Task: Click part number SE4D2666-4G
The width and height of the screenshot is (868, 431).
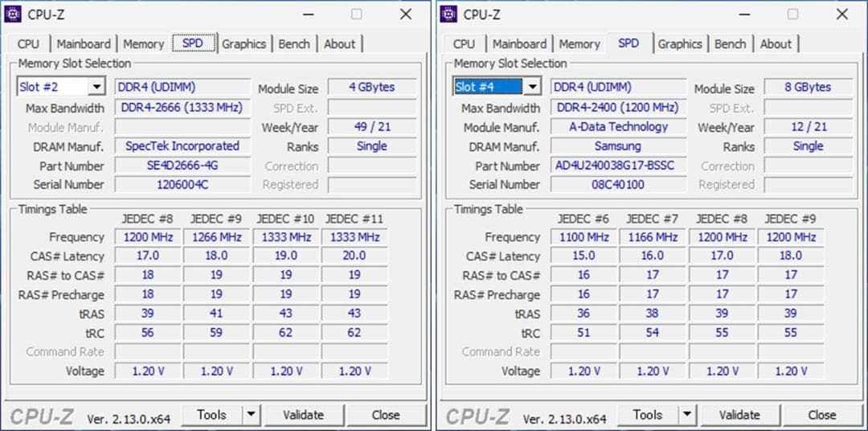Action: [182, 166]
